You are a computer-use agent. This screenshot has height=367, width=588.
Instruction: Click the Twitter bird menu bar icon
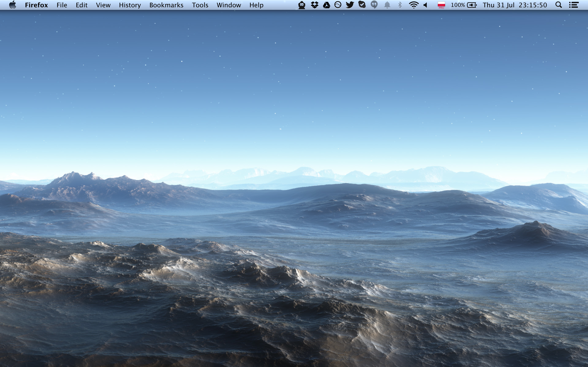[x=350, y=5]
